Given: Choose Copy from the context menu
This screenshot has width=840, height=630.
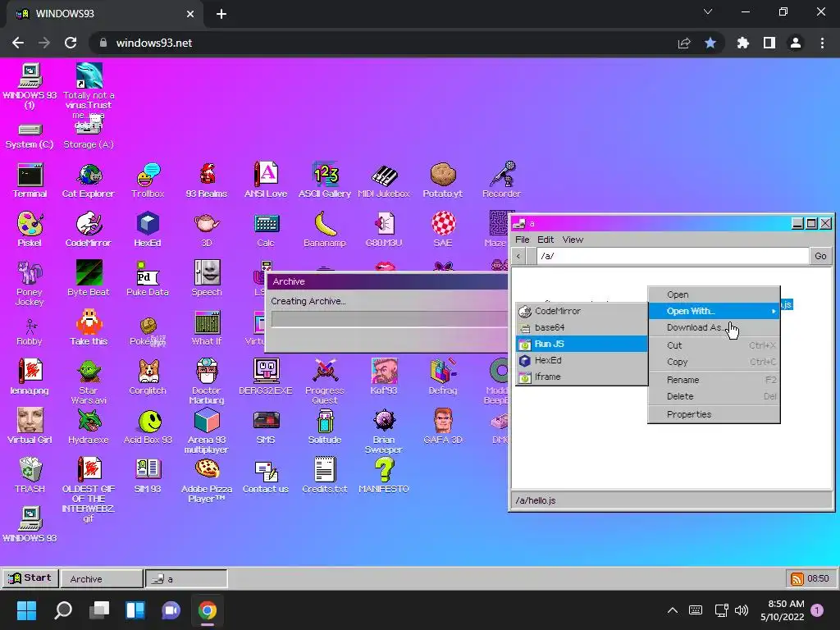Looking at the screenshot, I should click(714, 362).
